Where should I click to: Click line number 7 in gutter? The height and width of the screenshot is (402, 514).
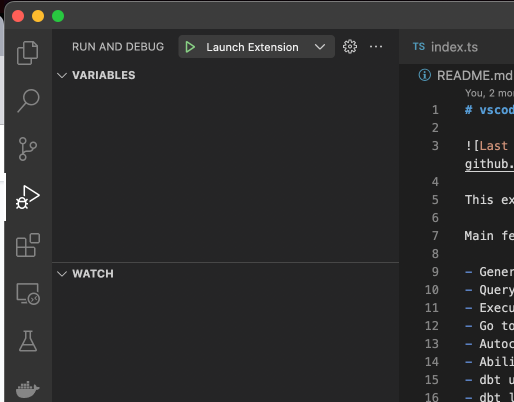click(x=435, y=236)
